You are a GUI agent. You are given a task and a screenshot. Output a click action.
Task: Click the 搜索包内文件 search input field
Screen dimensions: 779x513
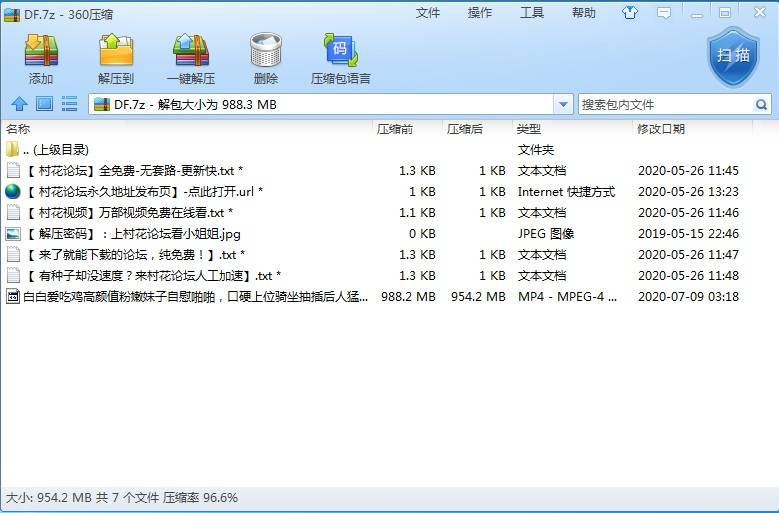coord(664,104)
